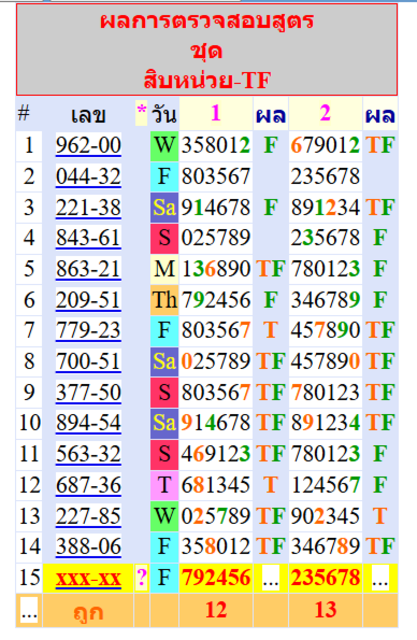Click the ellipsis after 792456 in row 15
Screen dimensions: 417x640
271,578
